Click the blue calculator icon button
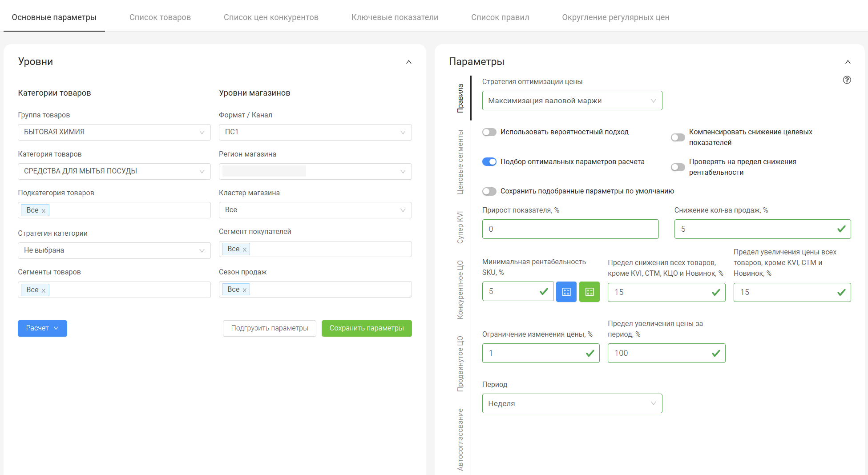 pyautogui.click(x=566, y=292)
